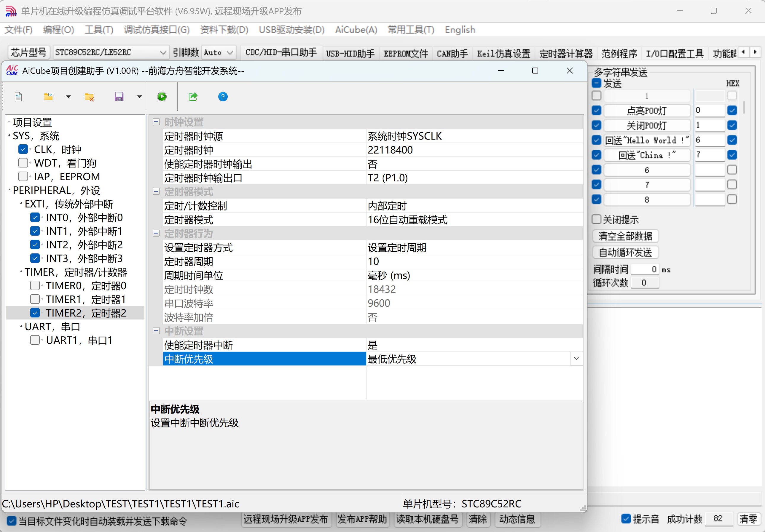Click 定时器周期 value 10

coord(474,261)
